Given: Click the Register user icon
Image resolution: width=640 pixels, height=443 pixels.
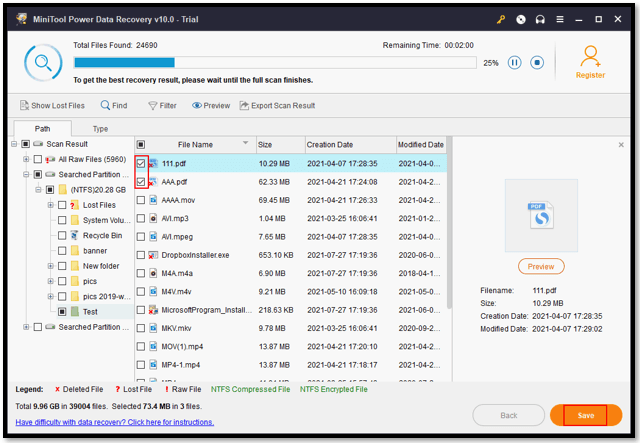Looking at the screenshot, I should (x=590, y=56).
